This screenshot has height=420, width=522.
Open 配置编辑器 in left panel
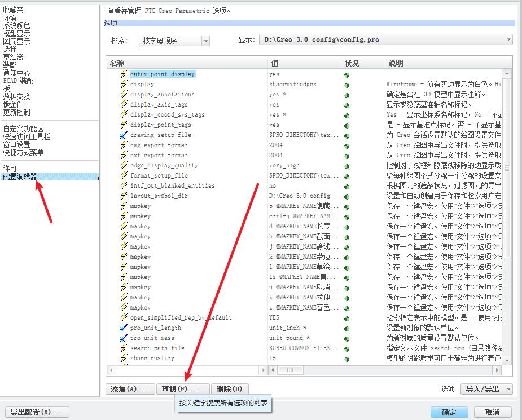pos(50,176)
